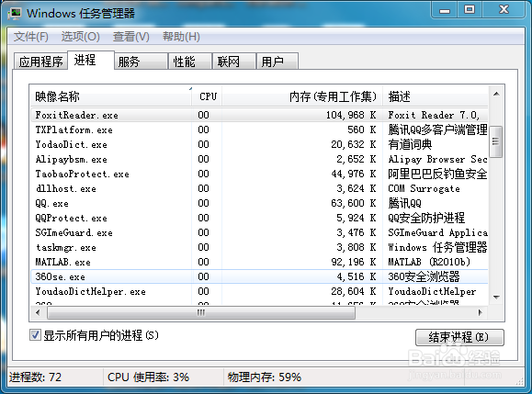The width and height of the screenshot is (532, 394).
Task: Sort processes by CPU column header
Action: (208, 96)
